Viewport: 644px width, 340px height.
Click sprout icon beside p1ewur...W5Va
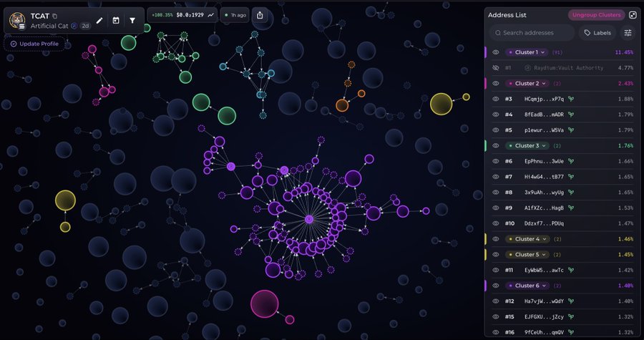[570, 130]
